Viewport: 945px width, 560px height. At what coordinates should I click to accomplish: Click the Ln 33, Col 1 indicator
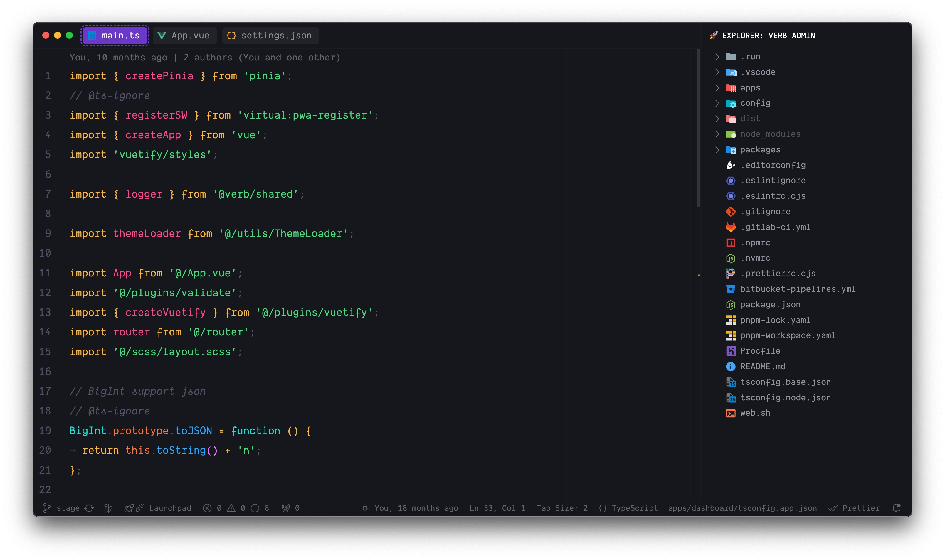[497, 508]
